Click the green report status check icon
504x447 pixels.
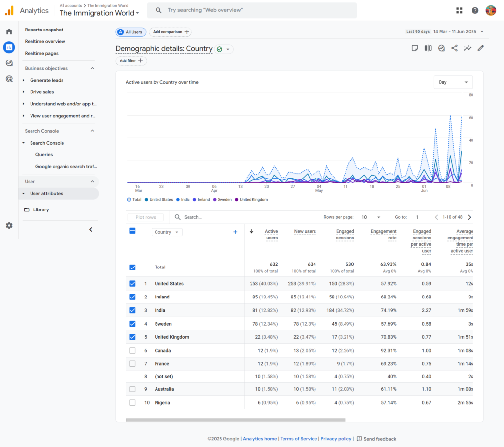pos(220,49)
